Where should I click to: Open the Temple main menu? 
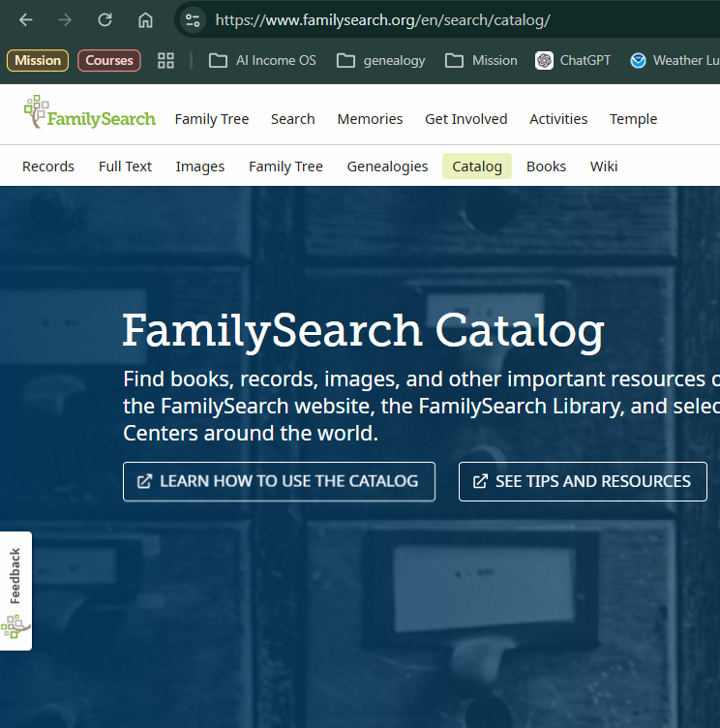coord(633,119)
